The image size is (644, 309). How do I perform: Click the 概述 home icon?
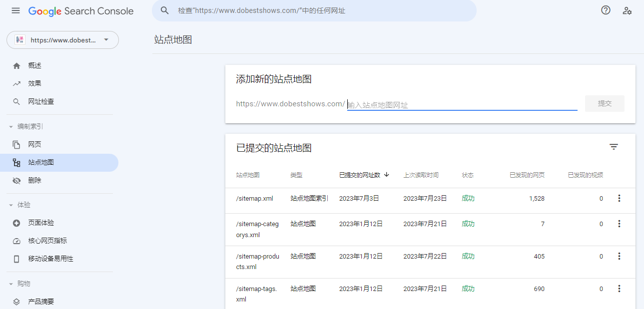click(x=16, y=66)
